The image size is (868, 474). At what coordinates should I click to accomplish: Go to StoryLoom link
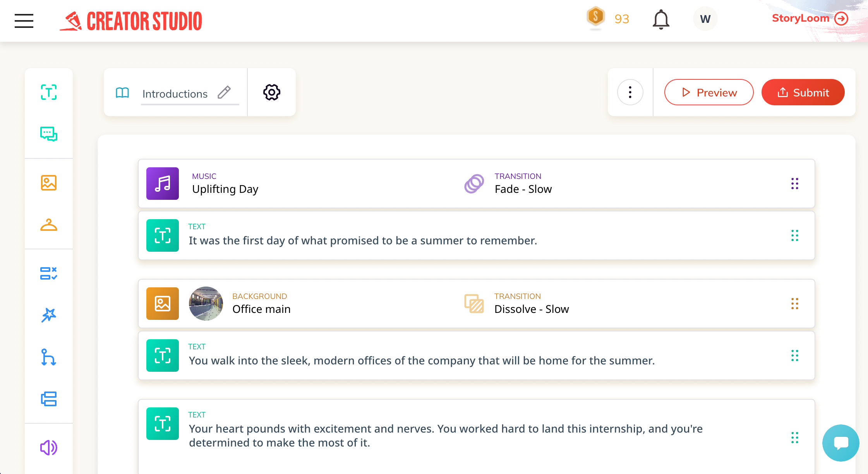click(x=810, y=18)
